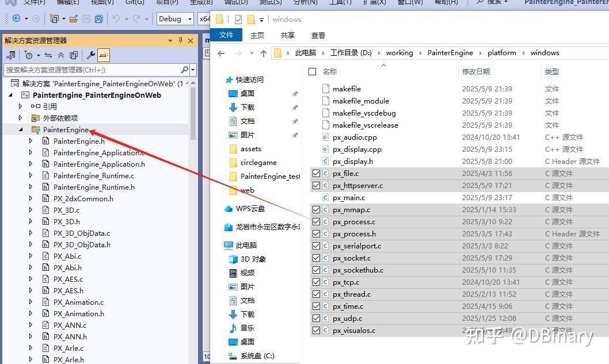
Task: Click the Undo arrow in Visual Studio toolbar
Action: pyautogui.click(x=116, y=18)
